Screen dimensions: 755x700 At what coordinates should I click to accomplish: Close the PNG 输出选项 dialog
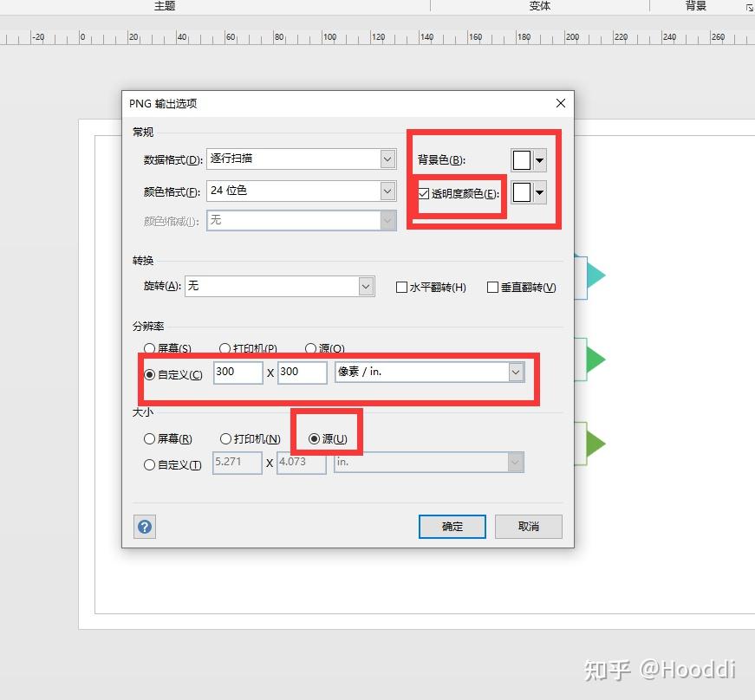[x=561, y=103]
